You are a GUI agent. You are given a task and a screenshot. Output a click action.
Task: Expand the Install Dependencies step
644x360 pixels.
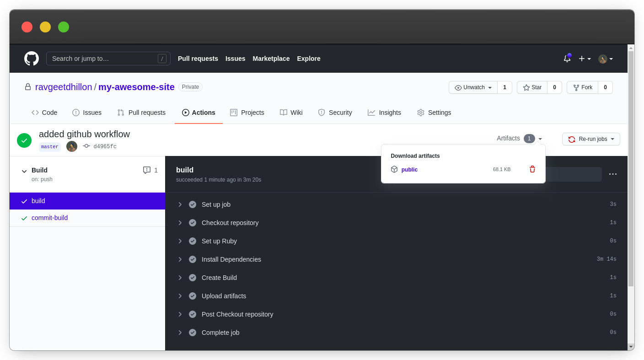click(180, 259)
